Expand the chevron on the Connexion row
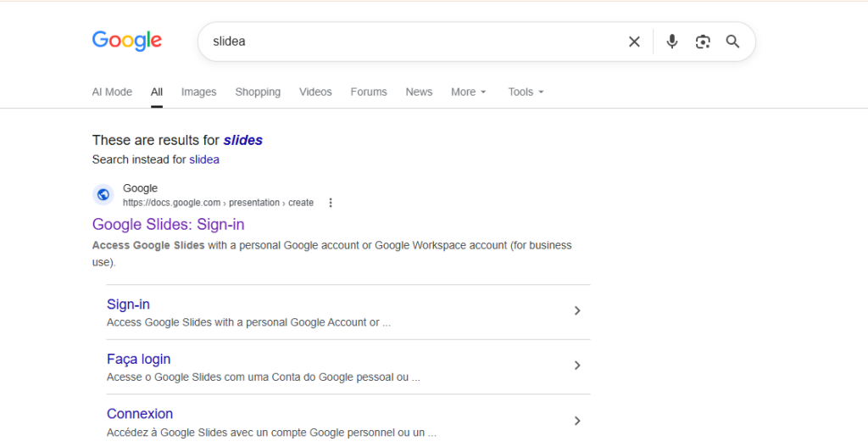This screenshot has height=447, width=868. tap(576, 421)
